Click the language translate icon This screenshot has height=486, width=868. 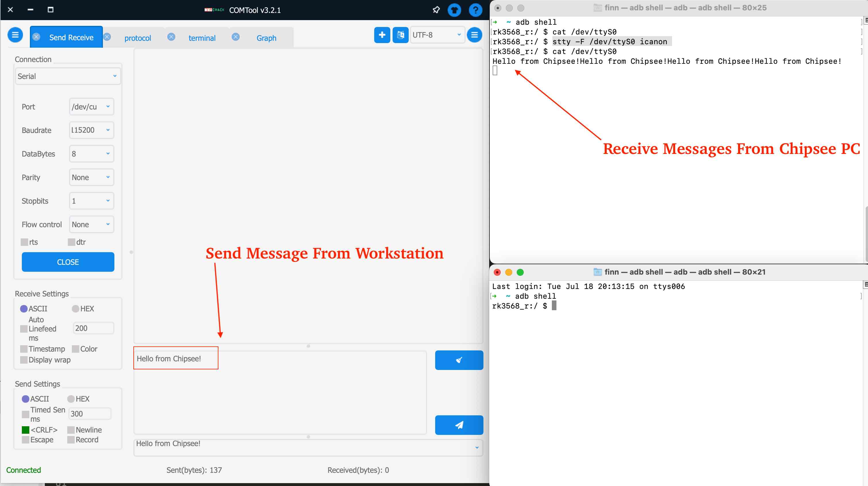(x=400, y=35)
